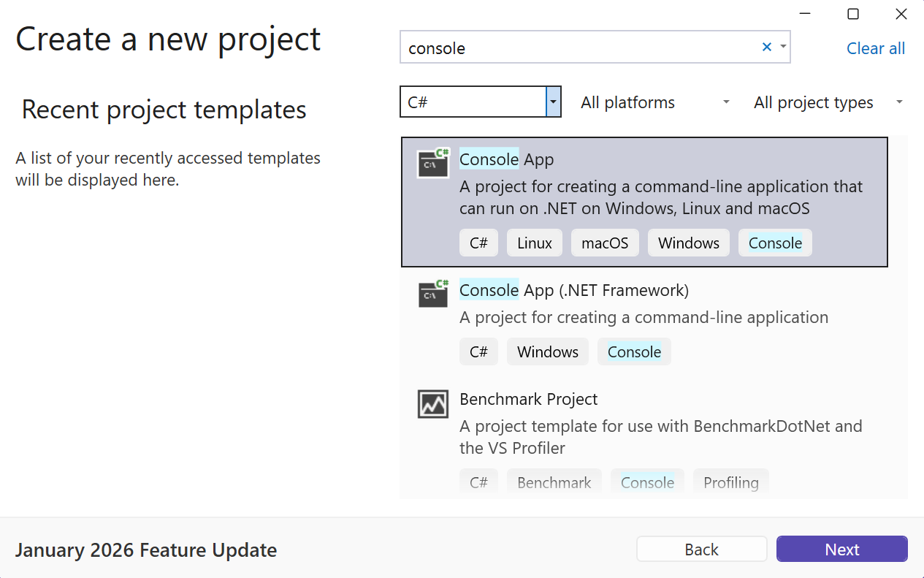Viewport: 924px width, 578px height.
Task: Click the Console App terminal icon
Action: (432, 164)
